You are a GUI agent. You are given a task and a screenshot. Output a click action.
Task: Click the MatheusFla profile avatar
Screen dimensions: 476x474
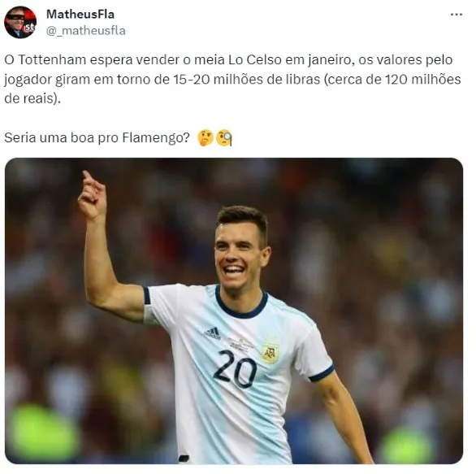[20, 22]
